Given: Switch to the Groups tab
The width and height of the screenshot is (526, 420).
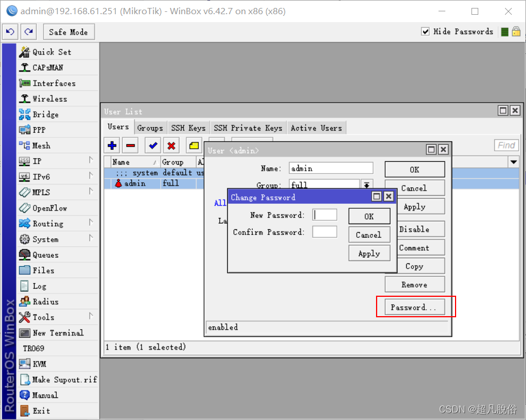Looking at the screenshot, I should [x=150, y=128].
